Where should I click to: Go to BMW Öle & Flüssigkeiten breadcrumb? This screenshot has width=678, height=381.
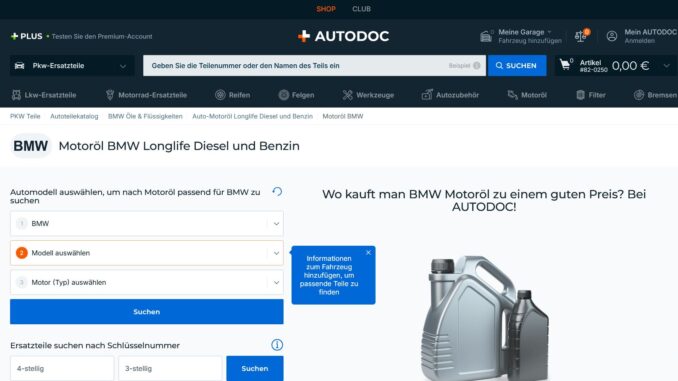pos(145,116)
